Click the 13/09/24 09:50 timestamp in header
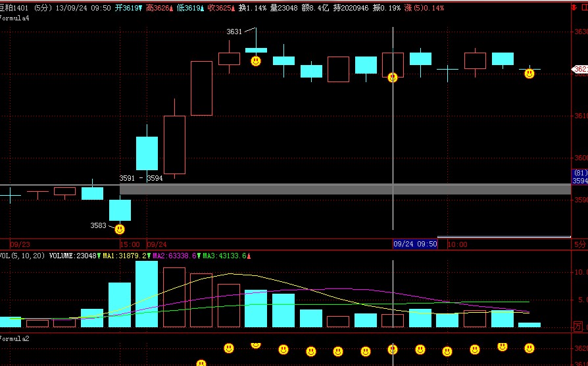This screenshot has width=588, height=366. [x=84, y=8]
